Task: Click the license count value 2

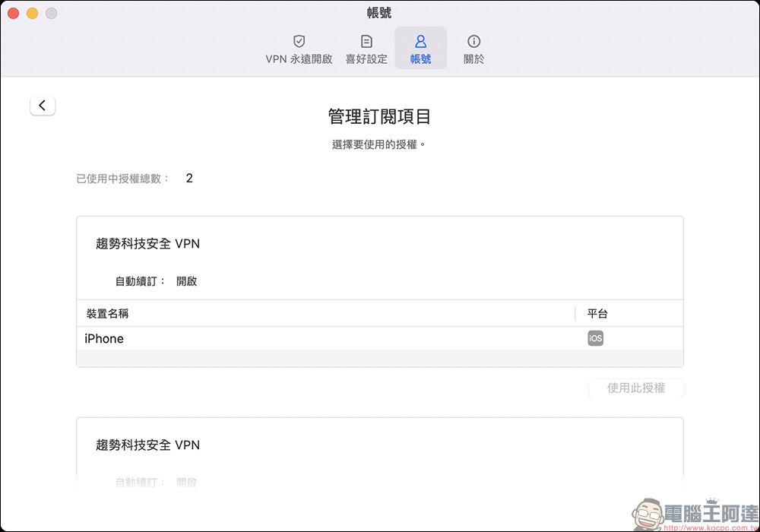Action: [x=189, y=179]
